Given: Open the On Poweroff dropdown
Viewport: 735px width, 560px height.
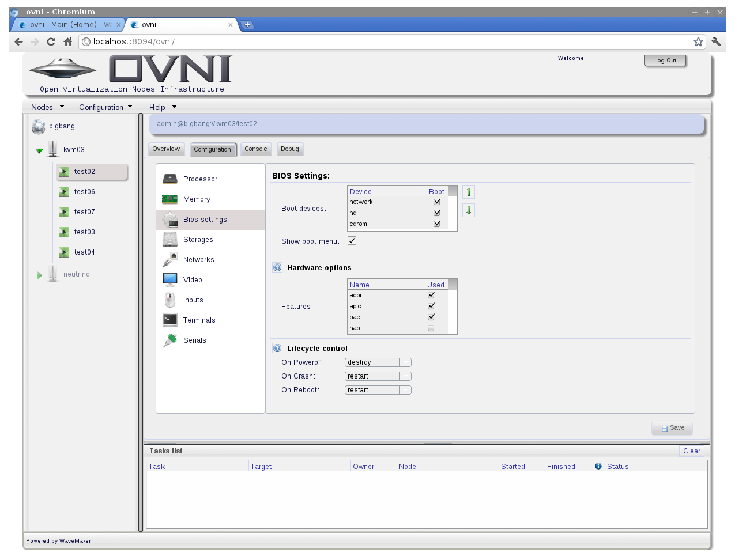Looking at the screenshot, I should tap(406, 362).
